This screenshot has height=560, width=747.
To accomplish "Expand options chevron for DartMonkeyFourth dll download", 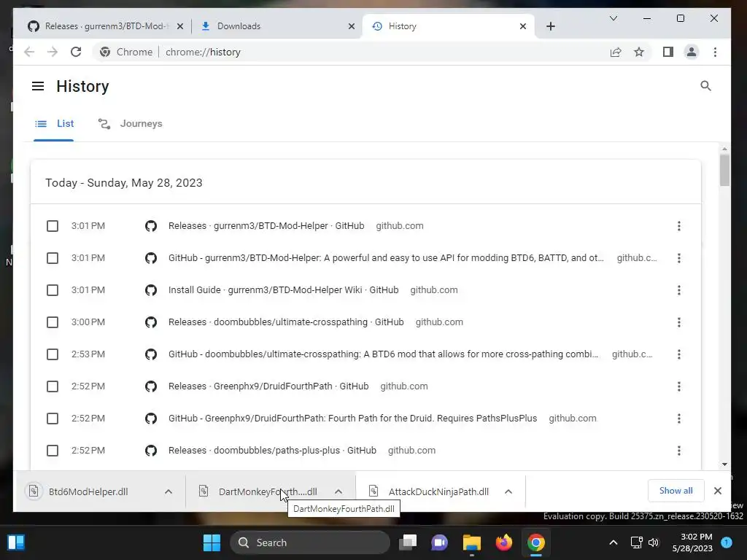I will pos(338,491).
